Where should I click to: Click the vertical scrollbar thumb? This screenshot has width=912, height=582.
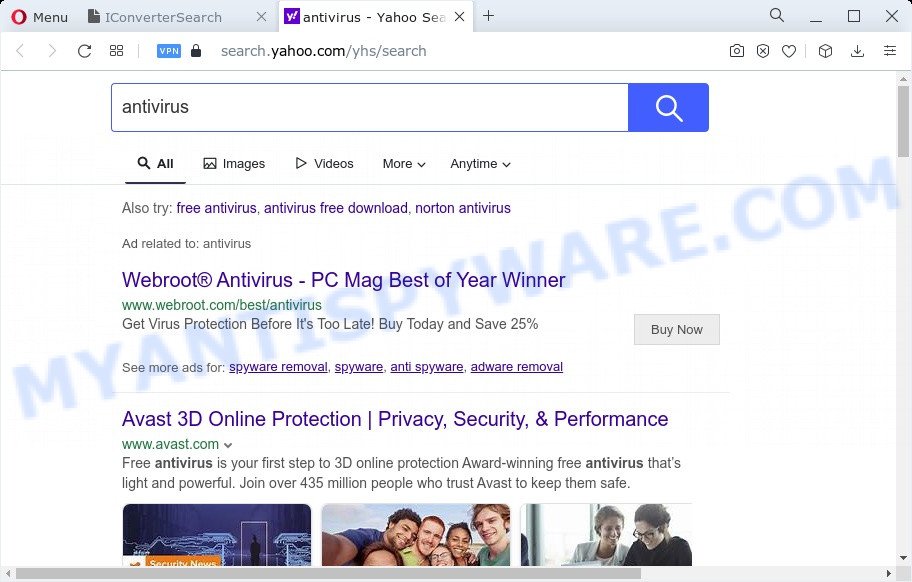[903, 121]
